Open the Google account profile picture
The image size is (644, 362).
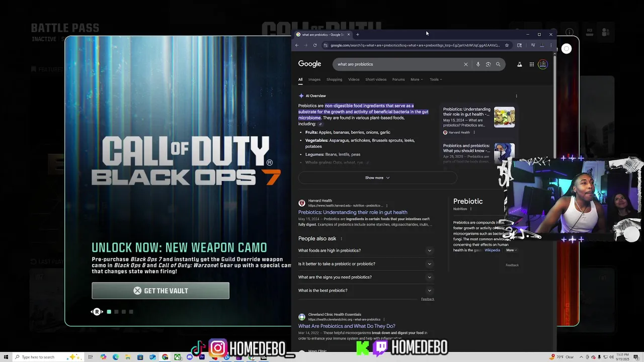(542, 64)
